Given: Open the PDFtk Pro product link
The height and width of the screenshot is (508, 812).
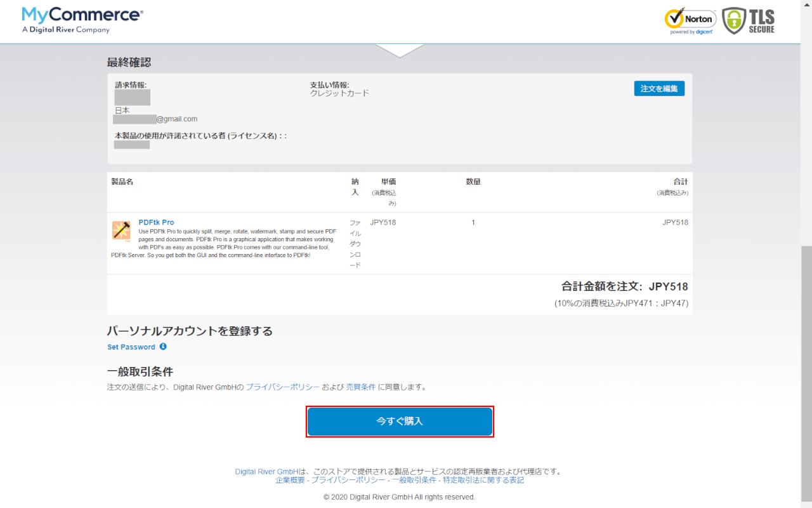Looking at the screenshot, I should pyautogui.click(x=156, y=222).
